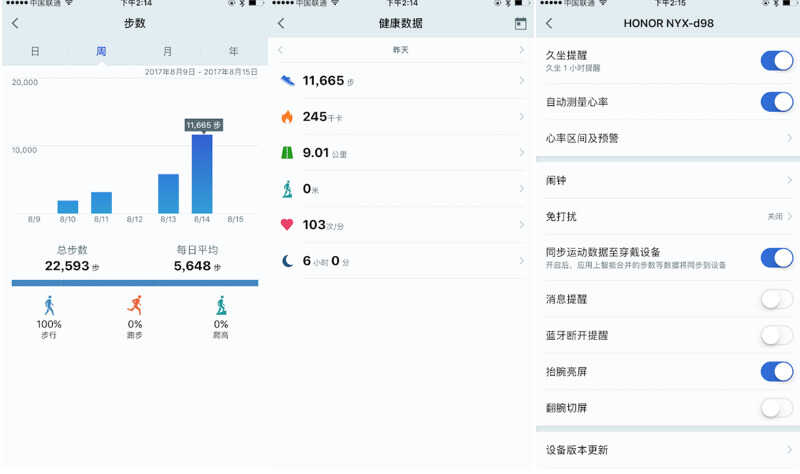The height and width of the screenshot is (474, 800).
Task: Switch to the 日 tab
Action: click(35, 52)
